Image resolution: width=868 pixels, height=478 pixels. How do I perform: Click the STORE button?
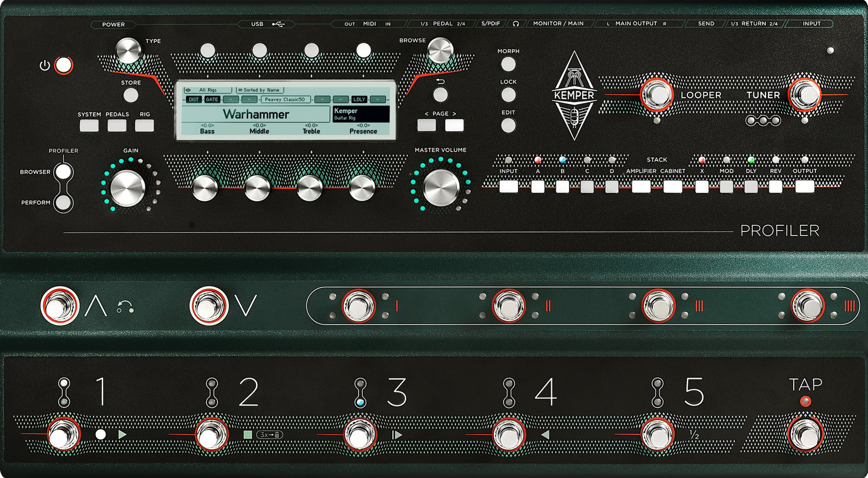point(131,95)
